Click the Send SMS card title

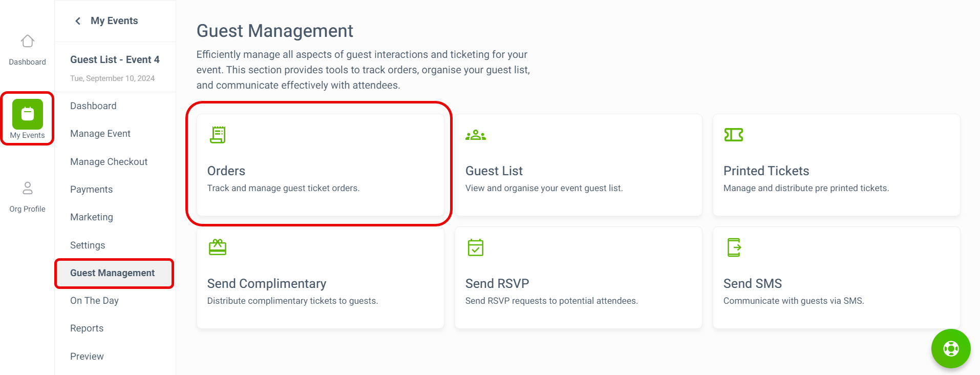pyautogui.click(x=752, y=283)
